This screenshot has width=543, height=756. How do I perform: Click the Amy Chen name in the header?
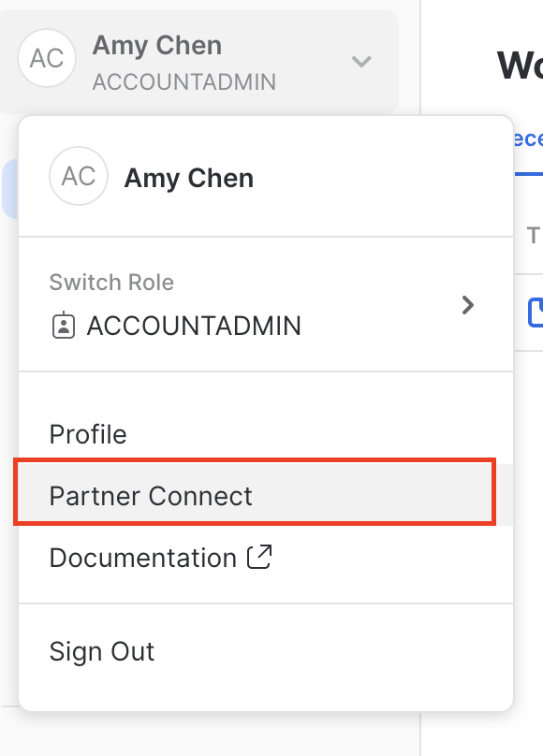[x=156, y=45]
